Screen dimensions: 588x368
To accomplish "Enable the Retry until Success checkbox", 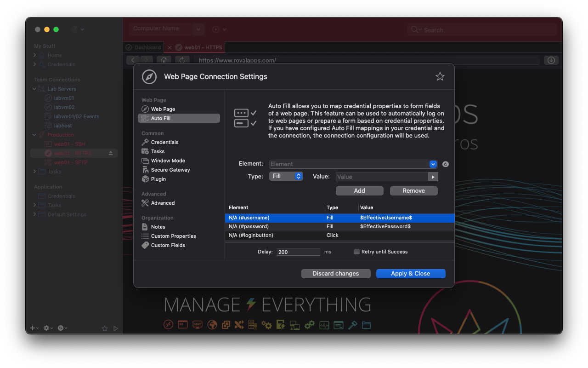I will (x=357, y=252).
